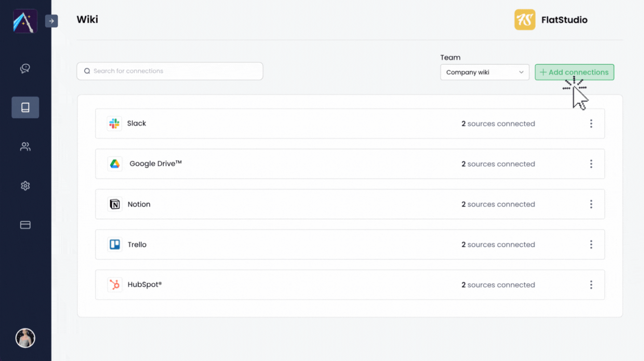Open the chat icon in the sidebar

point(25,68)
